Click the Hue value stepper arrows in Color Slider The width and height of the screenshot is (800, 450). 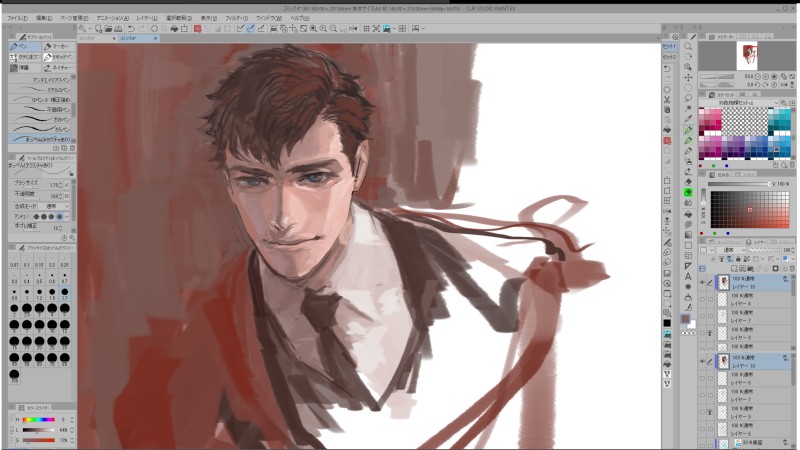click(x=72, y=419)
